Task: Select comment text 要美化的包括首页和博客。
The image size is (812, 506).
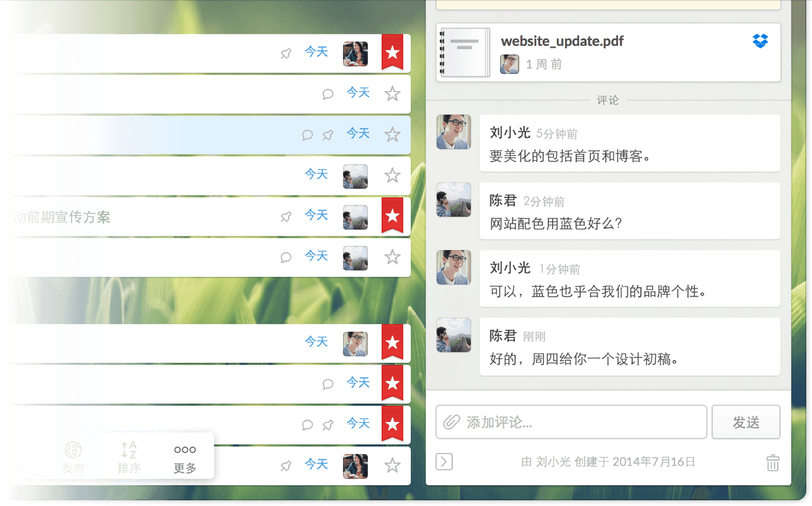Action: click(570, 156)
